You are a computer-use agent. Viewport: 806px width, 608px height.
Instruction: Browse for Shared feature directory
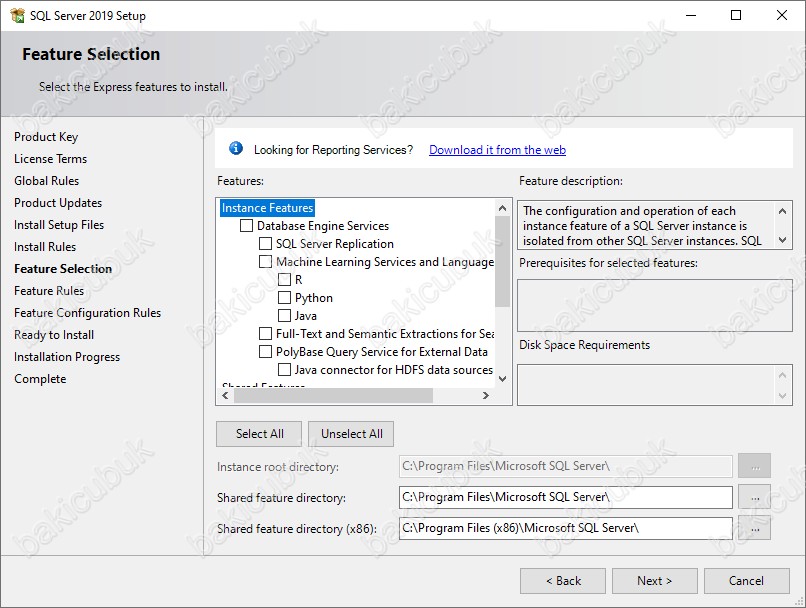click(x=755, y=498)
